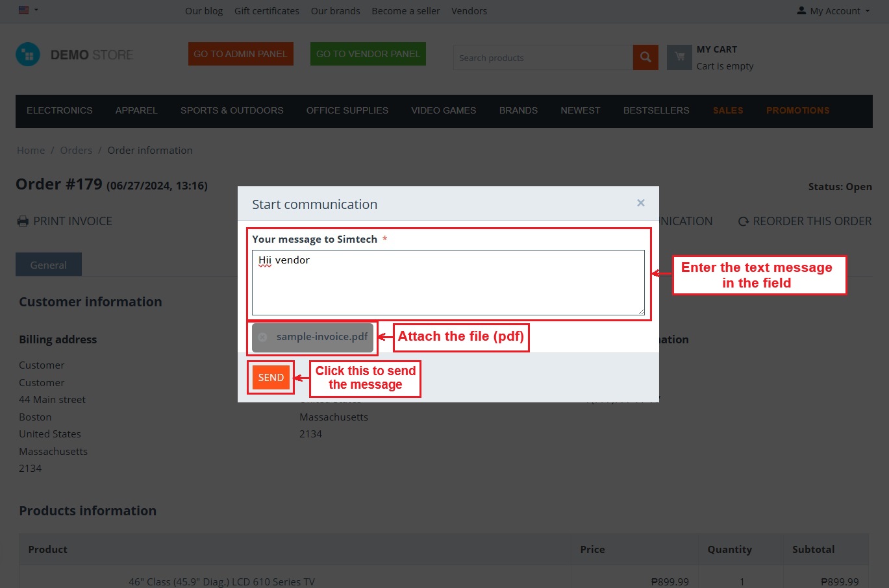This screenshot has height=588, width=889.
Task: Go to Admin Panel
Action: click(240, 54)
